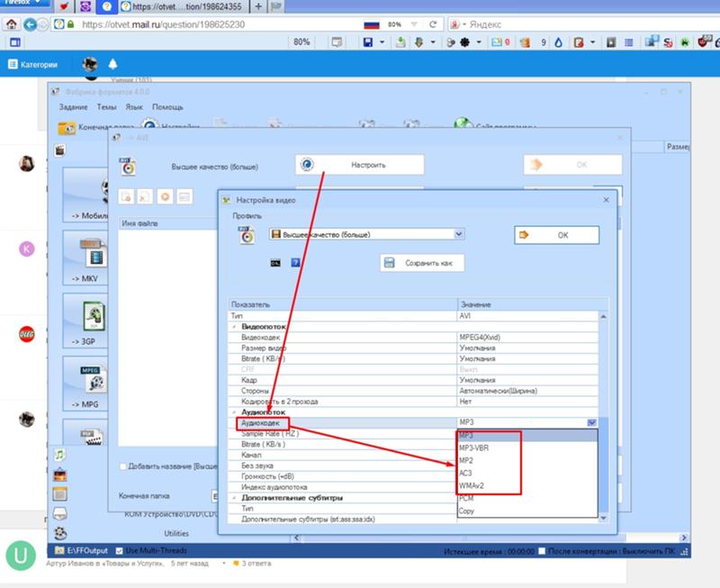The width and height of the screenshot is (720, 588).
Task: Go to the Firefox home page icon
Action: coord(12,24)
